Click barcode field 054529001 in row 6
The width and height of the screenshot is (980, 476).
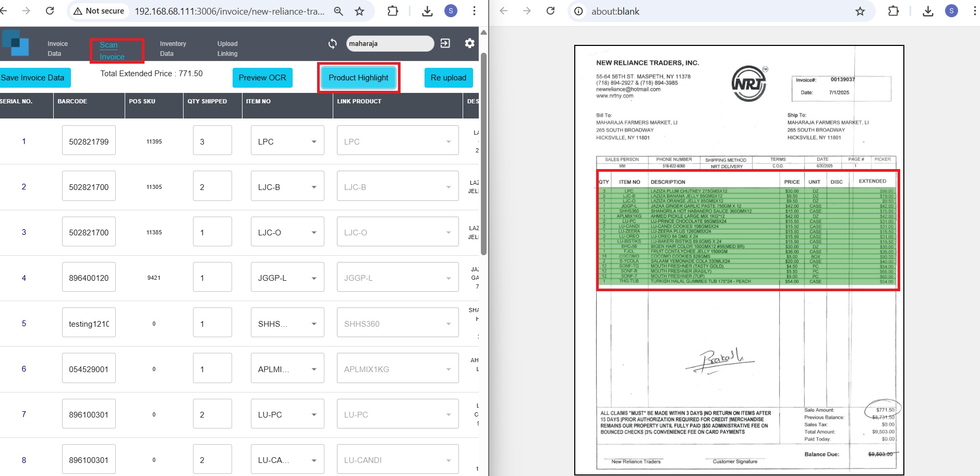pyautogui.click(x=89, y=368)
